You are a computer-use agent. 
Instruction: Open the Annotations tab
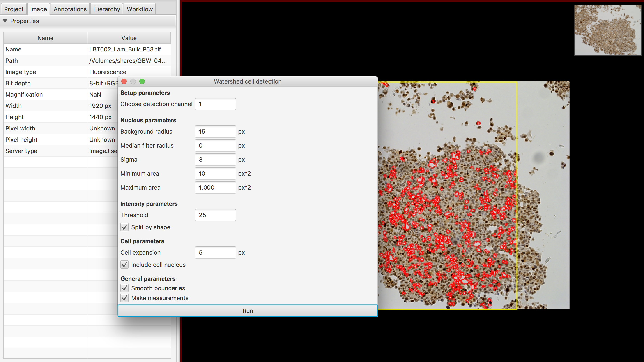pyautogui.click(x=70, y=9)
